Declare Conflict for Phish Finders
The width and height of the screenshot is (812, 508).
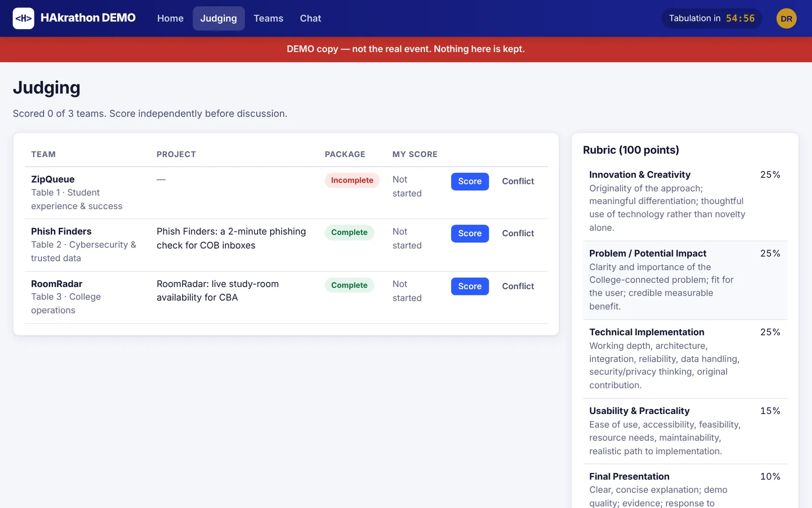click(x=518, y=234)
